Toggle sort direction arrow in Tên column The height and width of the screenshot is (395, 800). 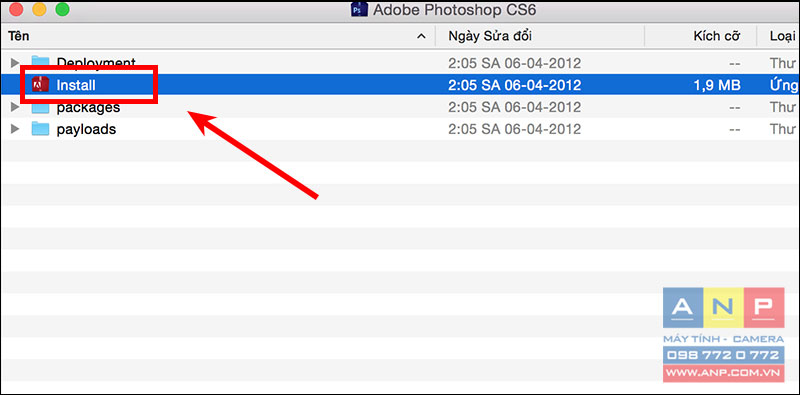click(421, 36)
